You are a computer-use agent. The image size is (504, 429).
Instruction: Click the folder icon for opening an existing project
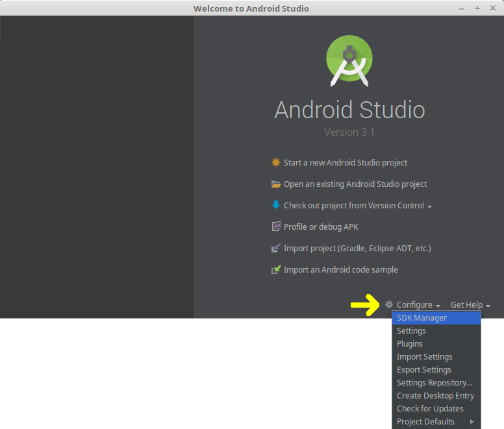point(276,184)
